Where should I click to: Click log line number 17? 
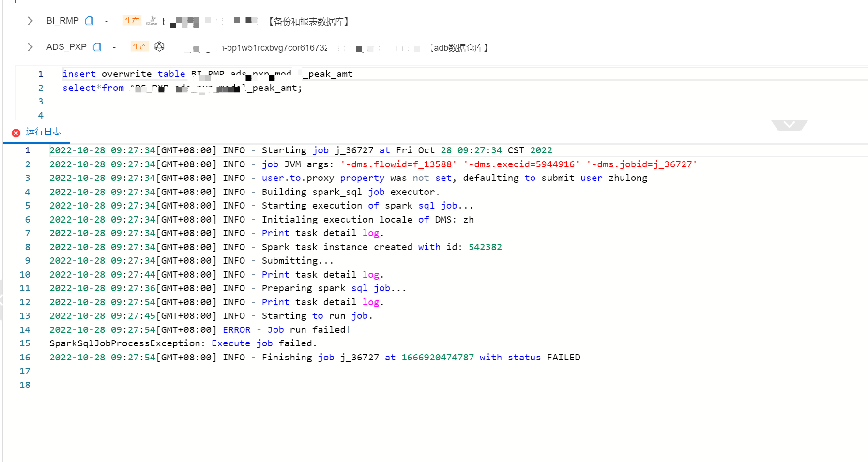[25, 371]
